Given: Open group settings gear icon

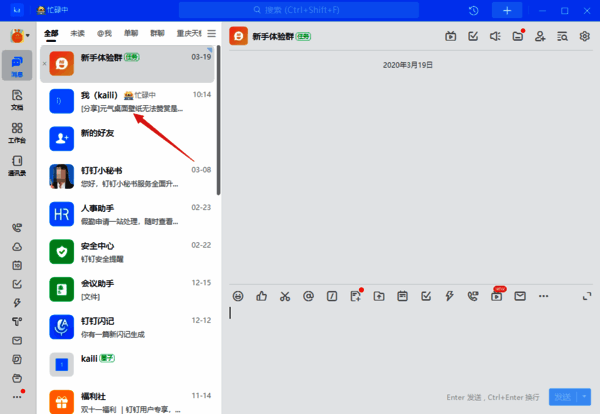Looking at the screenshot, I should pos(584,36).
